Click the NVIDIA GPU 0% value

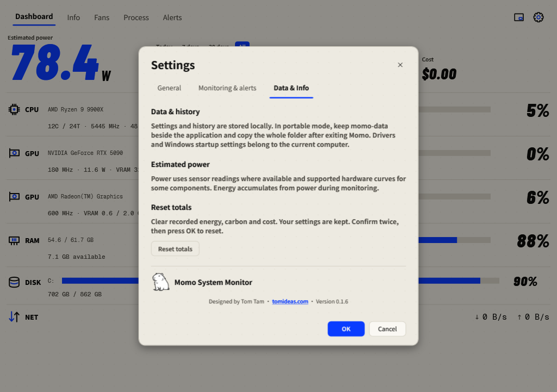(538, 154)
